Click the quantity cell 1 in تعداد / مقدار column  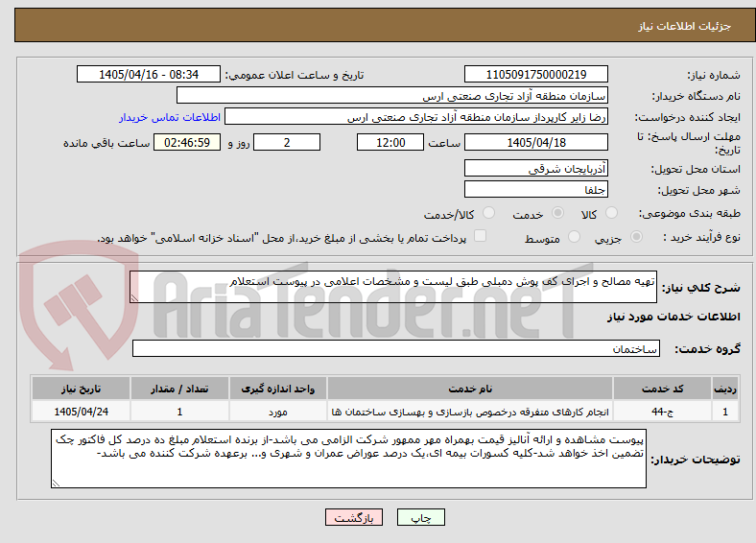tap(179, 412)
